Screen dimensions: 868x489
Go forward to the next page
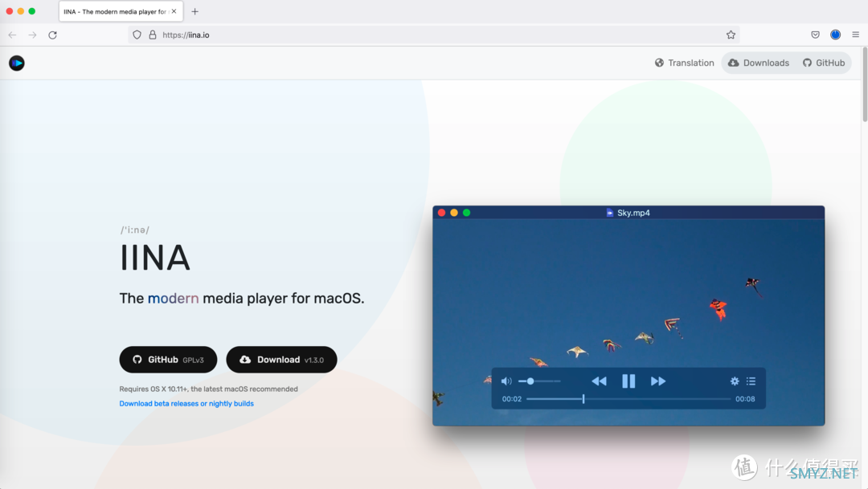[x=33, y=35]
